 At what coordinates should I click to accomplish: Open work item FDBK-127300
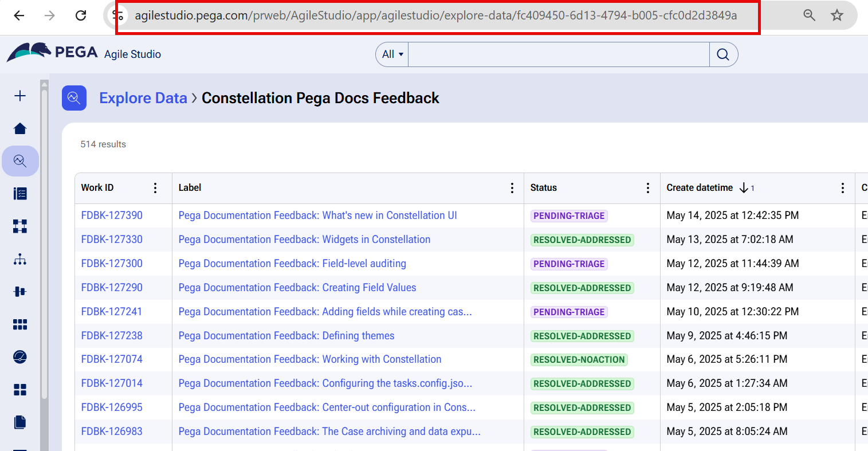(x=112, y=264)
